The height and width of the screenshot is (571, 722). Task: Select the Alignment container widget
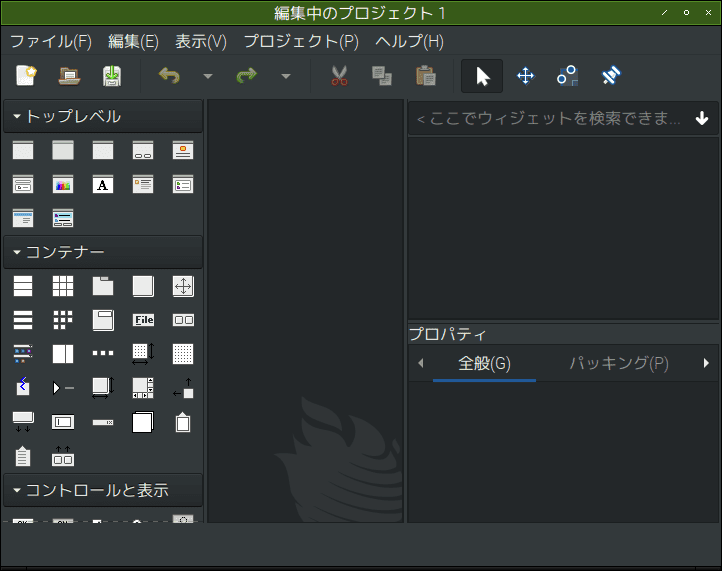[x=183, y=388]
